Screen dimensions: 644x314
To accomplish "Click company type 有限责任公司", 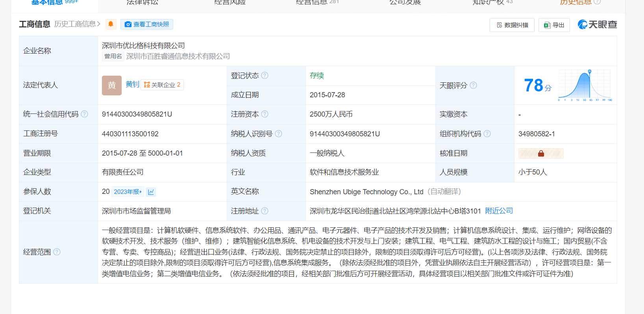I will click(x=123, y=172).
